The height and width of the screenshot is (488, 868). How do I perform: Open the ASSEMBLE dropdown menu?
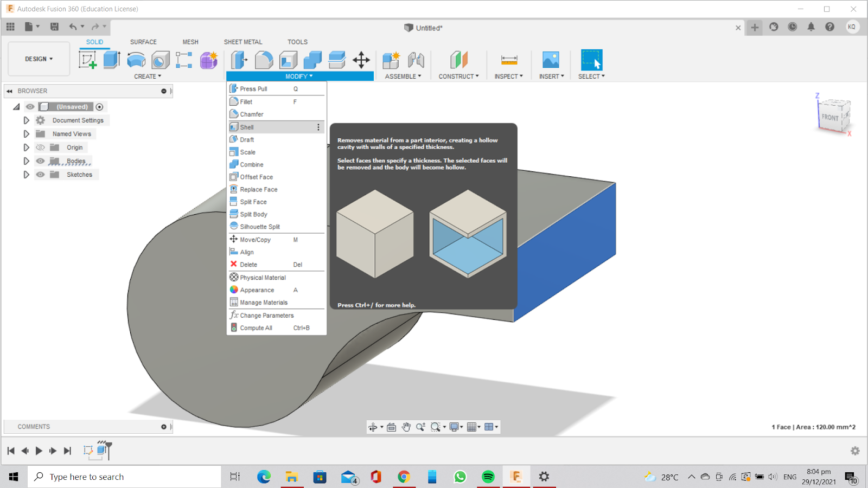403,76
